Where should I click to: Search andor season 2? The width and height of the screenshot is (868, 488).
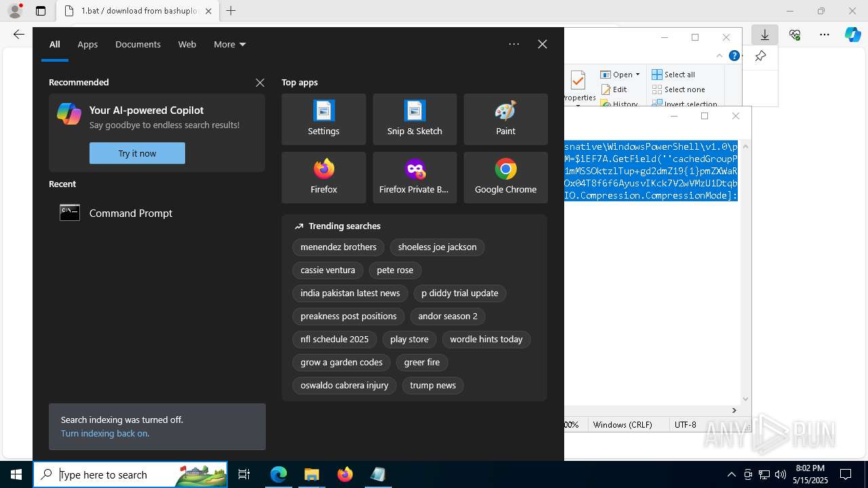tap(448, 316)
